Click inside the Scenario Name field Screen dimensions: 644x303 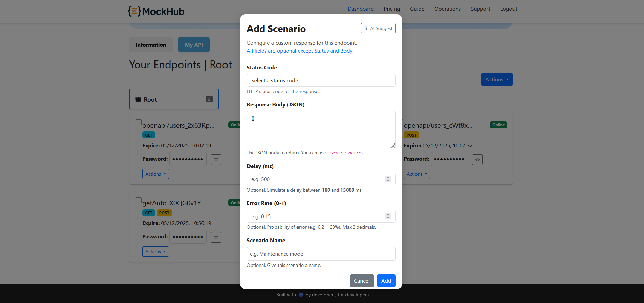(x=320, y=254)
